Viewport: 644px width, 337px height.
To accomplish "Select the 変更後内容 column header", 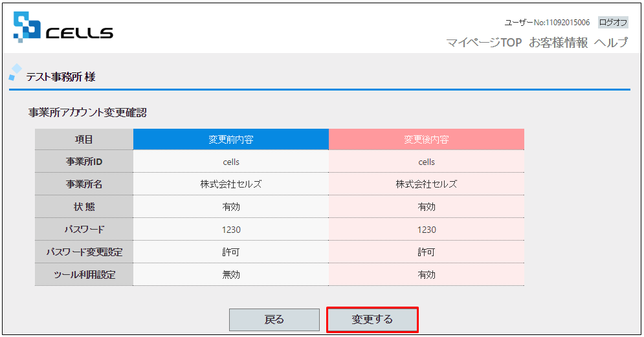I will pos(427,139).
